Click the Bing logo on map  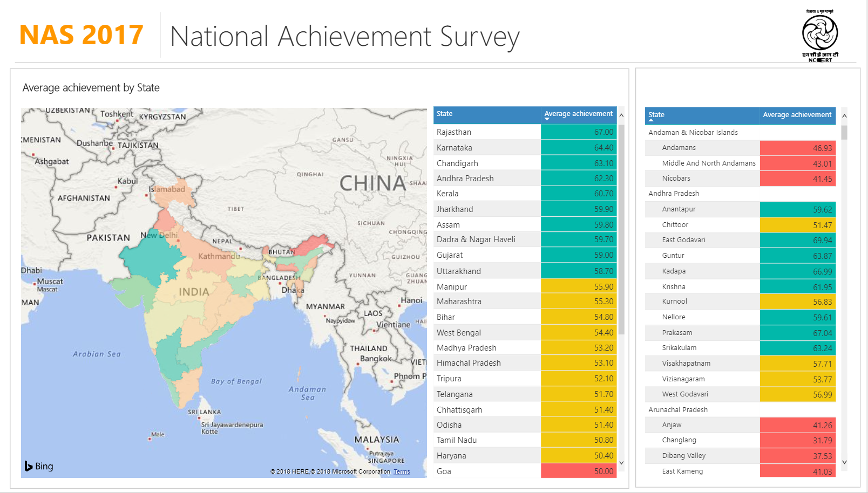coord(39,466)
